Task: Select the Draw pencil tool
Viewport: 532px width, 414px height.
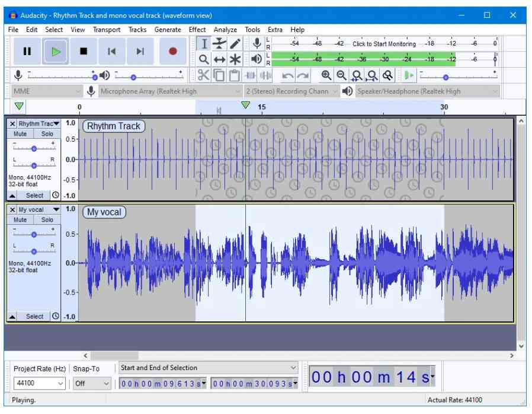Action: 235,43
